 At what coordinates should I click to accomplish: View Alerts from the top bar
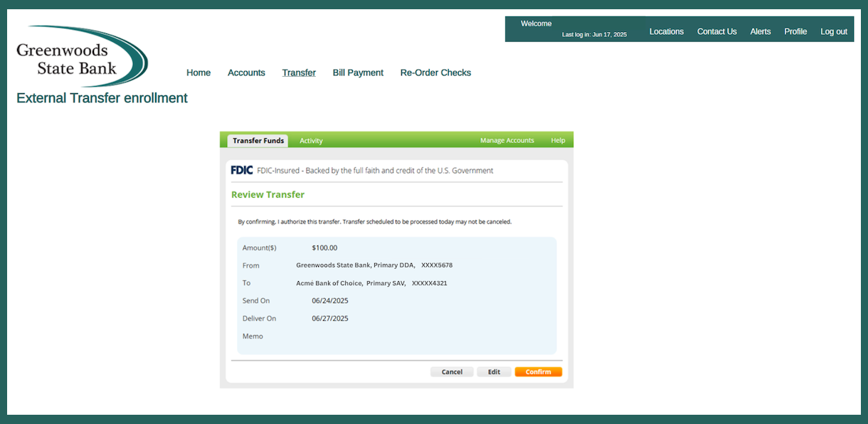point(761,31)
